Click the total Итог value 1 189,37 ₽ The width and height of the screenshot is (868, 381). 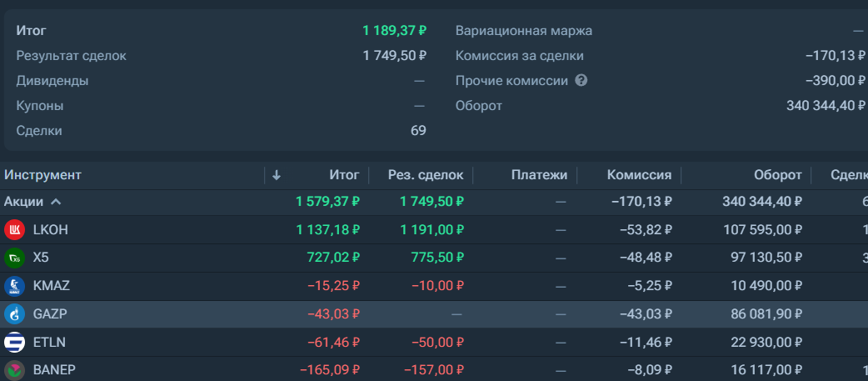(x=395, y=31)
